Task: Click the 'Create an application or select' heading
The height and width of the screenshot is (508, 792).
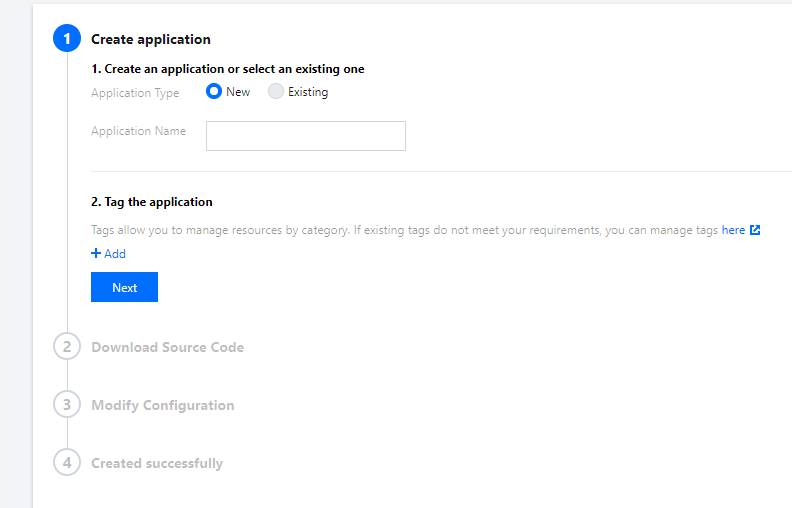Action: click(228, 69)
